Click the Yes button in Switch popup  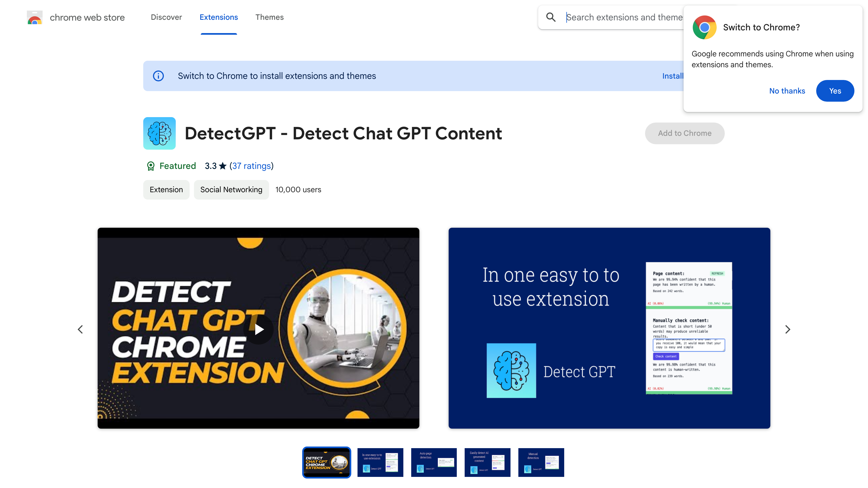pos(835,91)
